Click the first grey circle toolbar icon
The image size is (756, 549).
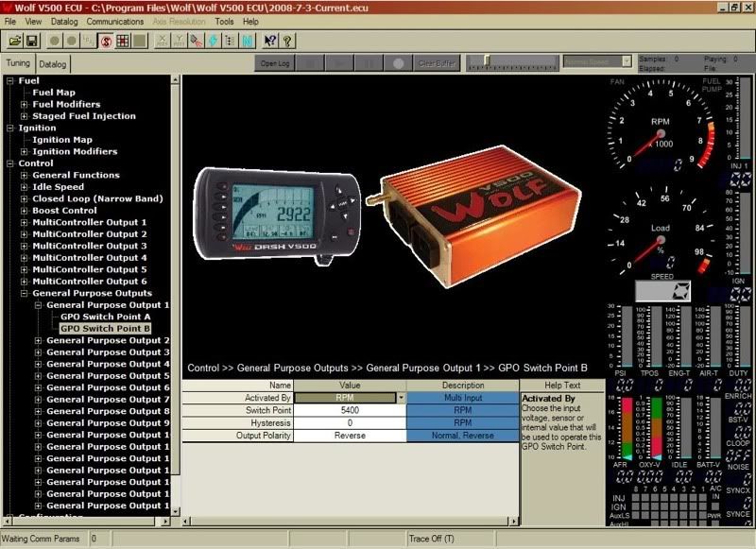pos(55,41)
